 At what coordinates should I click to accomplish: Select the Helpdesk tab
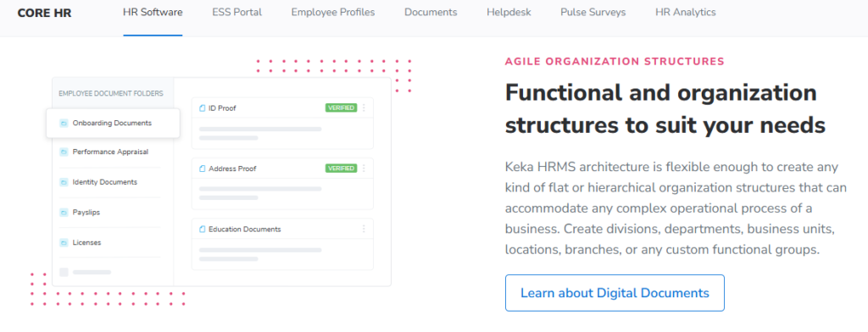509,12
